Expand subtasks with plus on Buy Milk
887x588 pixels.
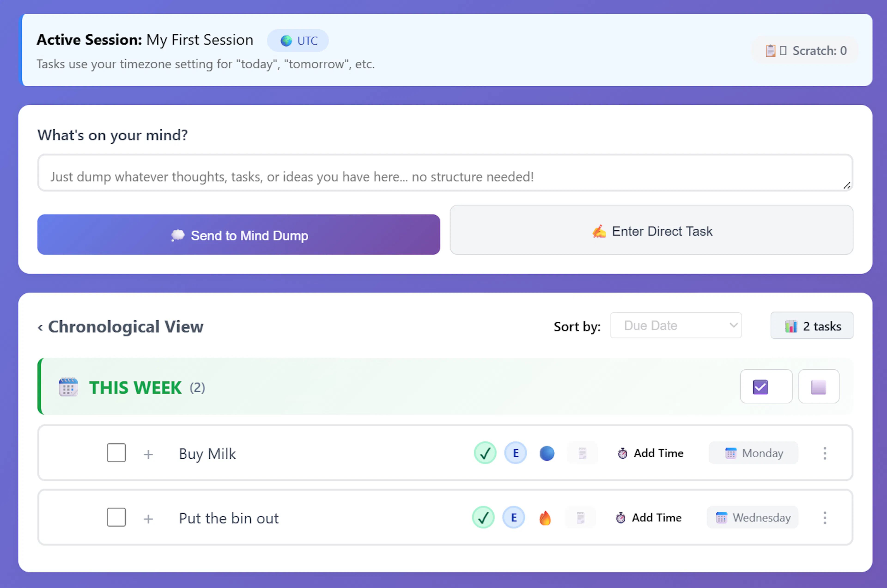tap(148, 454)
